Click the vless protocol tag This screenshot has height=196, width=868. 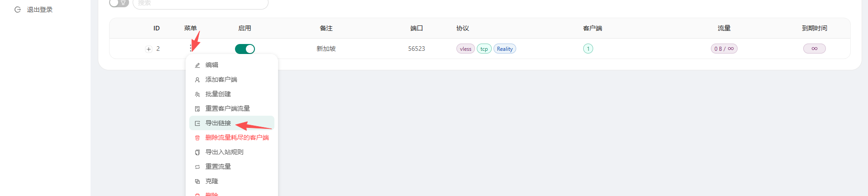(x=465, y=49)
